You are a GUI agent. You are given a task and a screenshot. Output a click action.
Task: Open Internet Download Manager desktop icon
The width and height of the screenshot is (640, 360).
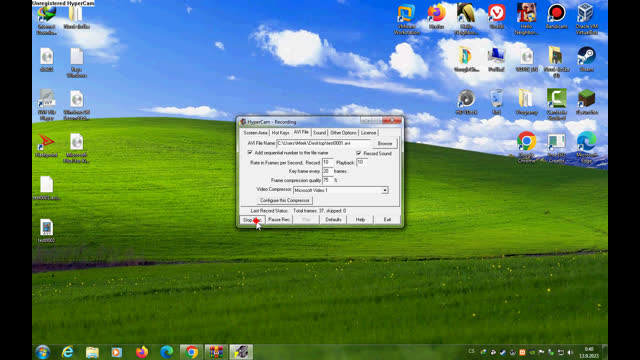47,19
